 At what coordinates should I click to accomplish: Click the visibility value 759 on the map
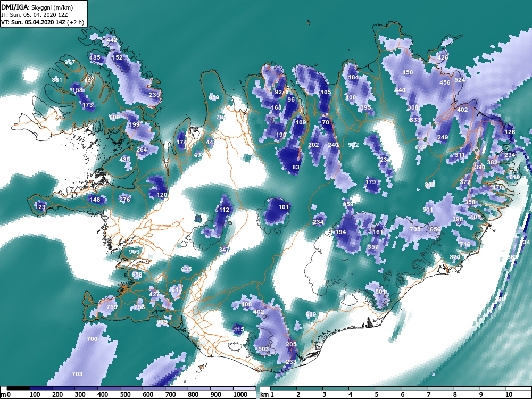tap(112, 307)
